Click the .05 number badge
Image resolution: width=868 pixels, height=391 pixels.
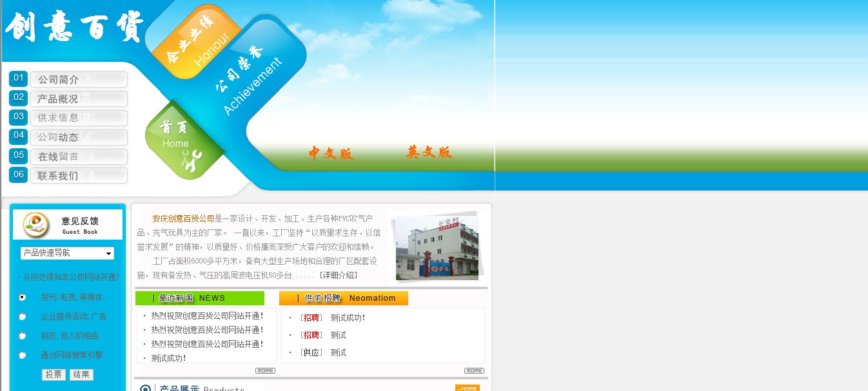click(x=18, y=156)
